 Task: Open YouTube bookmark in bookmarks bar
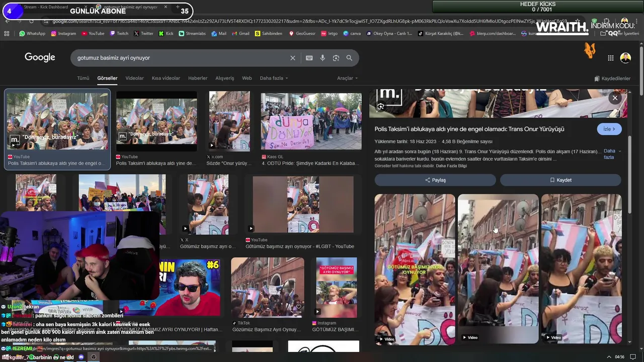93,34
